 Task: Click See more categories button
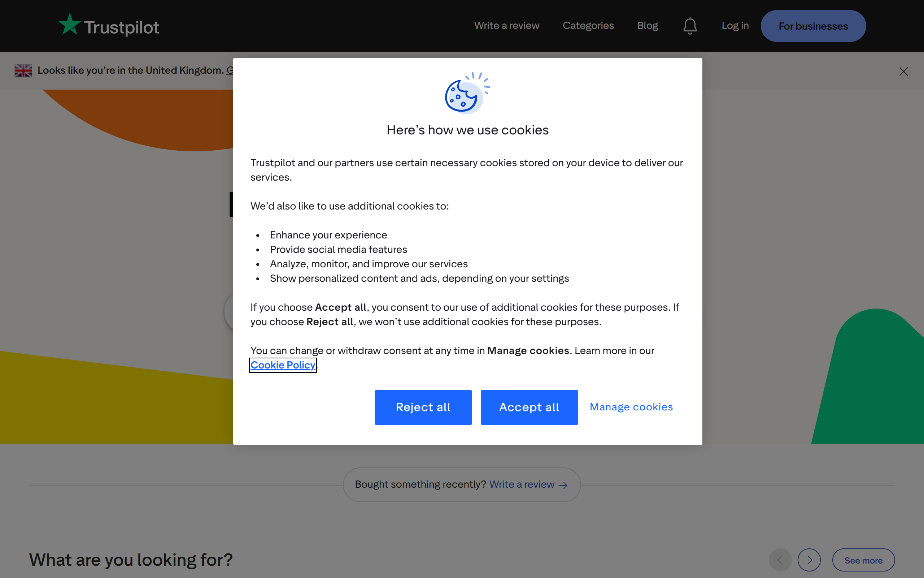[x=863, y=560]
